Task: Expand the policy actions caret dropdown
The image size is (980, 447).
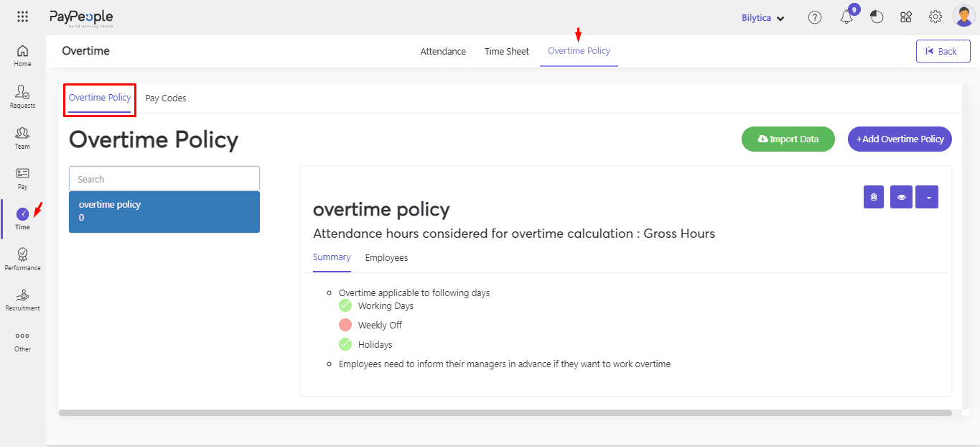Action: tap(927, 197)
